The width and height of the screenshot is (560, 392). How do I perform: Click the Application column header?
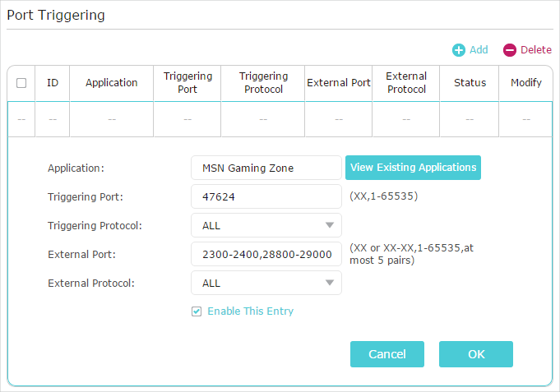(x=111, y=83)
